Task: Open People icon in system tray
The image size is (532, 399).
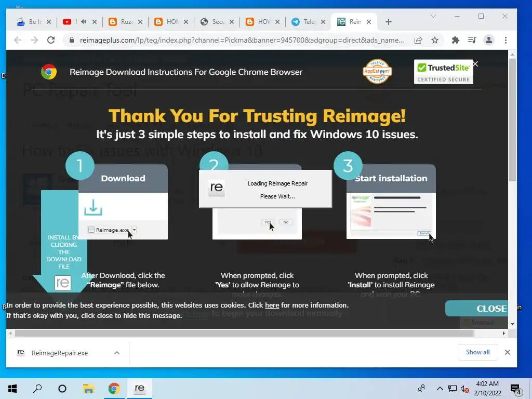Action: click(421, 389)
